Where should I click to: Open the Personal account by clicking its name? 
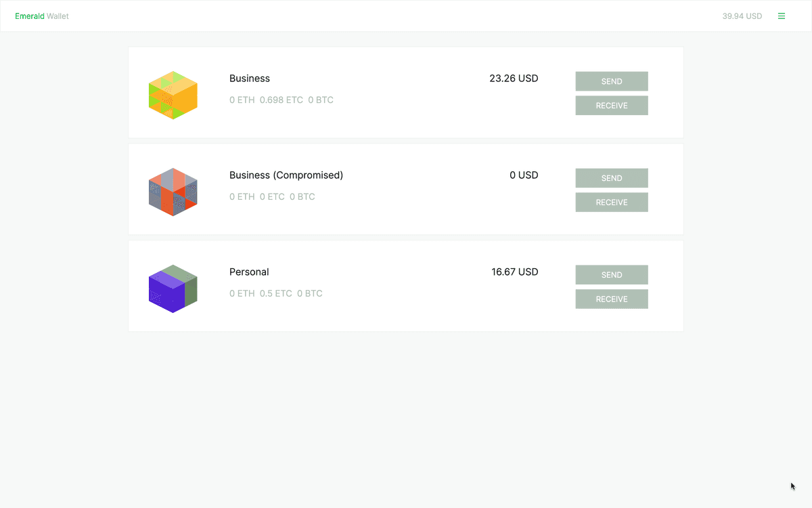pos(249,272)
